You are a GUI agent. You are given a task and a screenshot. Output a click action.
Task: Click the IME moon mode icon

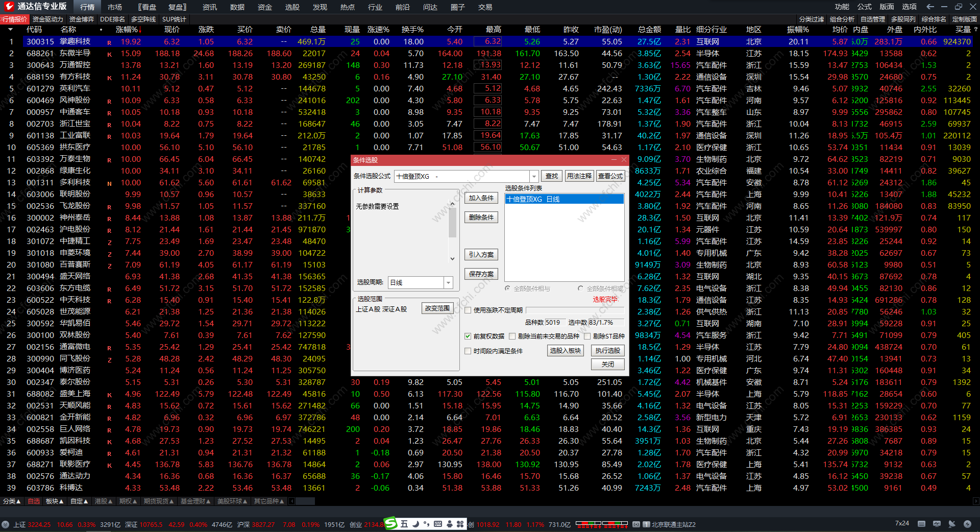coord(416,524)
